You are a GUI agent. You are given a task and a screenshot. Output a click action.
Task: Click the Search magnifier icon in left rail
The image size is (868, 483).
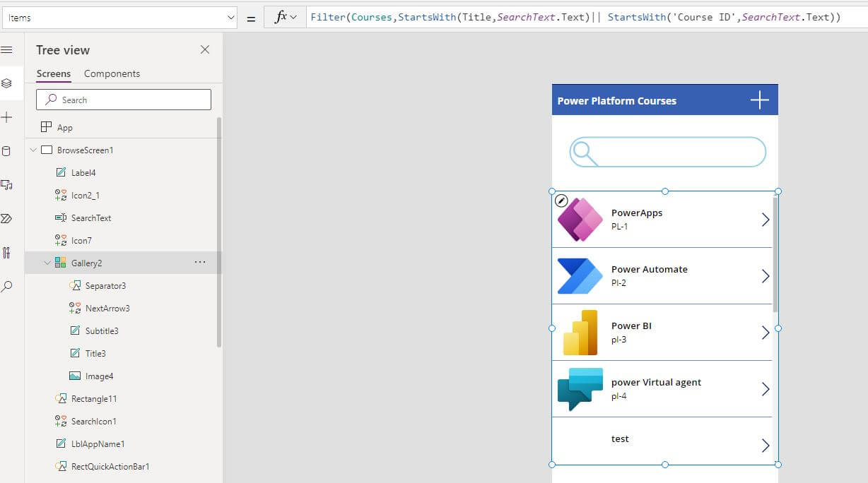[x=7, y=287]
